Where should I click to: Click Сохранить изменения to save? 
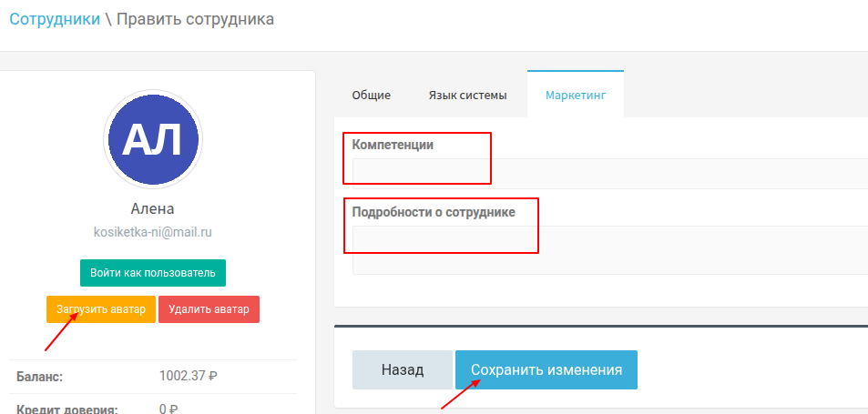pos(546,370)
